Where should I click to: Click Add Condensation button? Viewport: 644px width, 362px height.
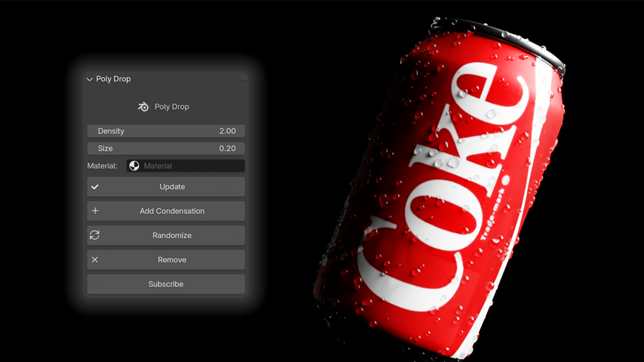coord(166,211)
